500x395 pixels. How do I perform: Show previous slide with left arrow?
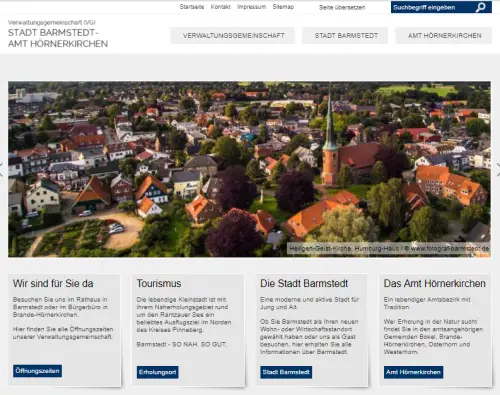click(1, 169)
